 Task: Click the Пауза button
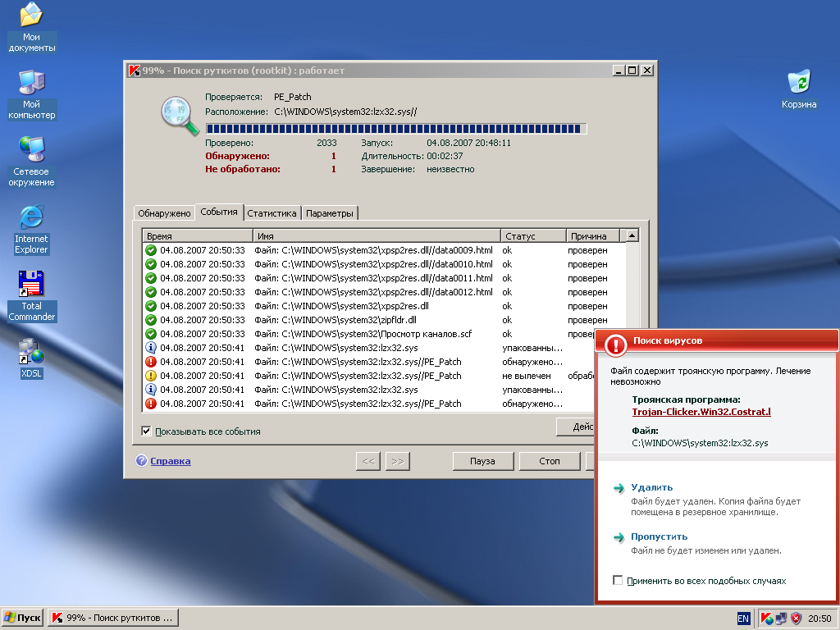(x=482, y=461)
